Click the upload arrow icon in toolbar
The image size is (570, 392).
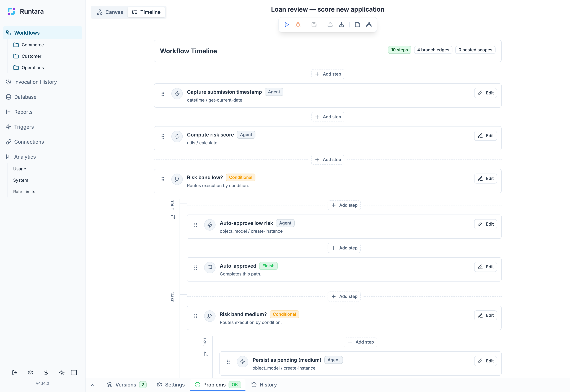(x=330, y=25)
